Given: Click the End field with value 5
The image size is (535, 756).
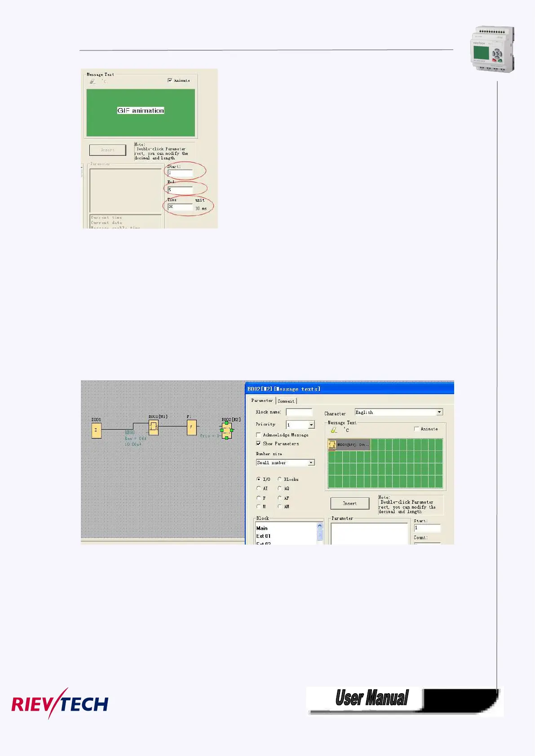Looking at the screenshot, I should 180,189.
